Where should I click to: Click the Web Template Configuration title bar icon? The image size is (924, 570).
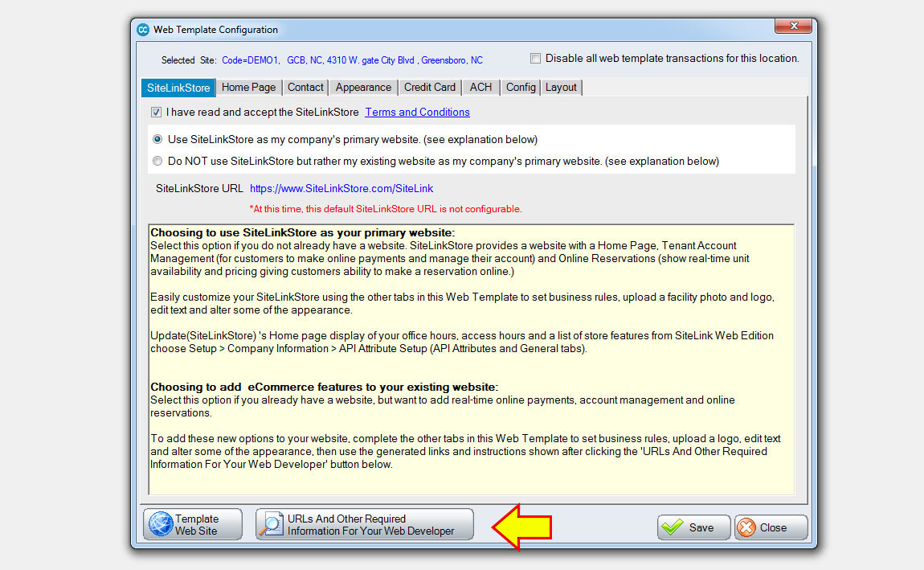(142, 30)
